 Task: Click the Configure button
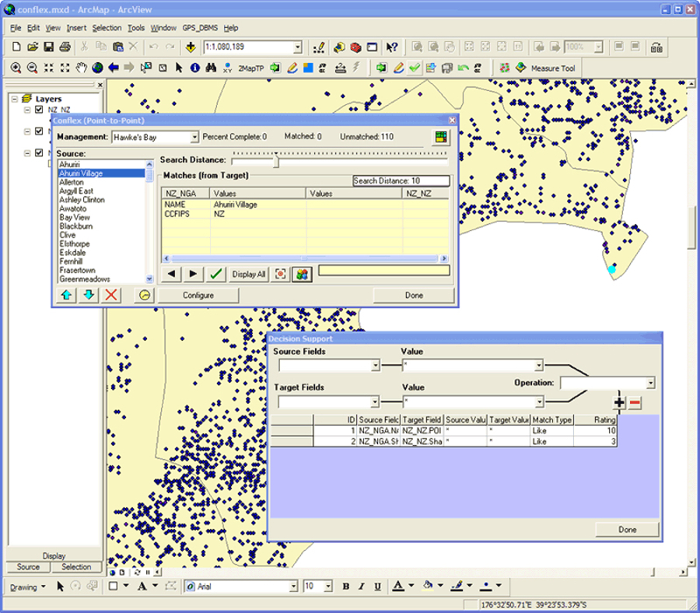(198, 296)
